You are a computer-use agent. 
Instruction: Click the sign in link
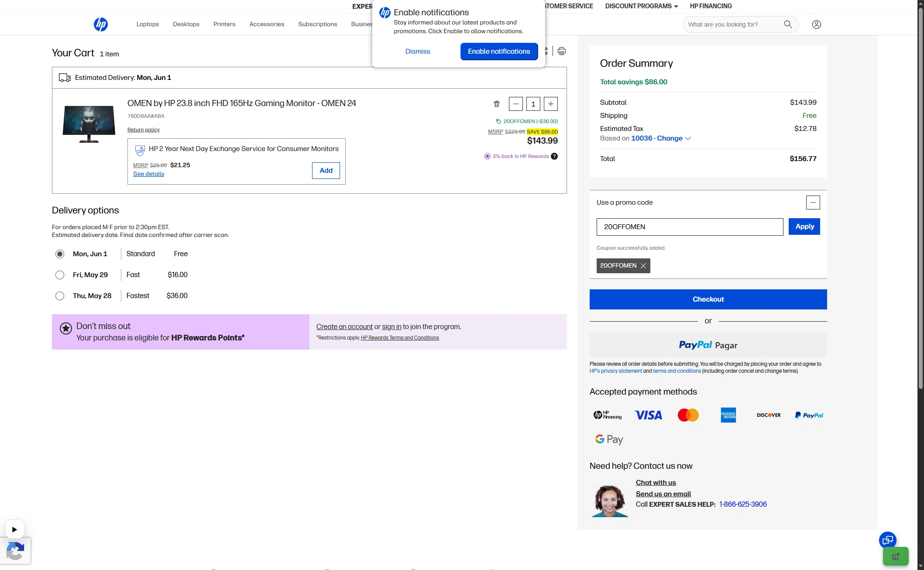click(x=392, y=326)
